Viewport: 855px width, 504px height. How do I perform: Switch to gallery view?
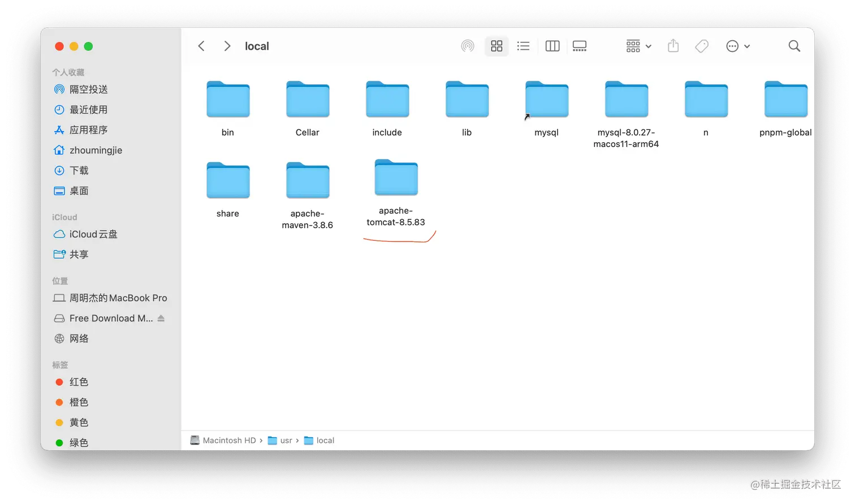tap(580, 46)
